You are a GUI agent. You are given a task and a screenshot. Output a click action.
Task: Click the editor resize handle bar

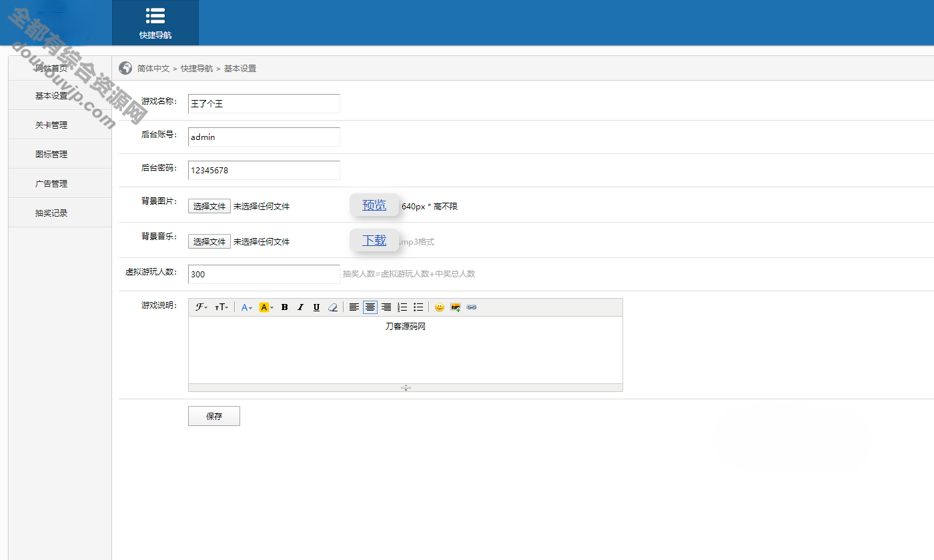[x=406, y=387]
